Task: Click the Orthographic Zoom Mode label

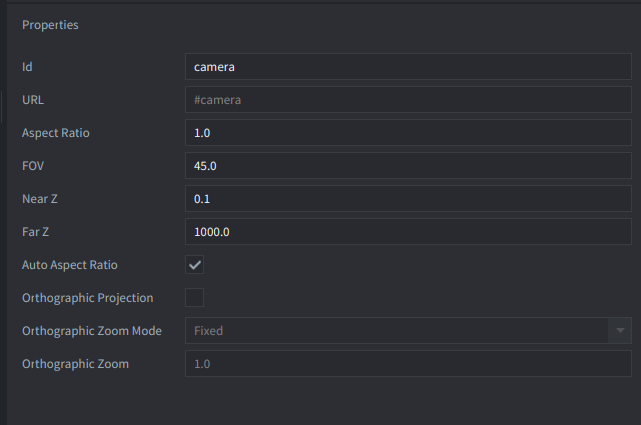Action: 92,331
